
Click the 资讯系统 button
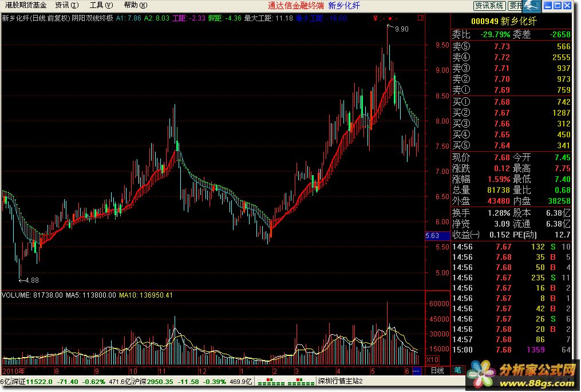tap(489, 6)
